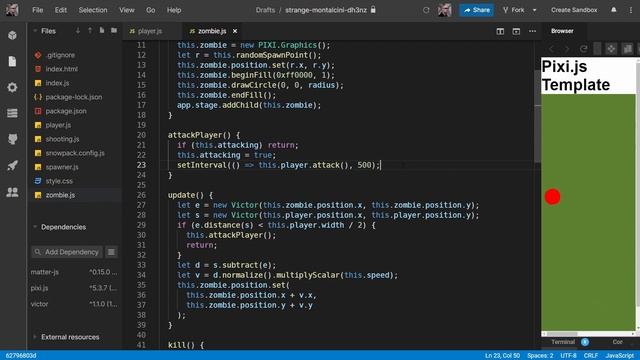
Task: Collapse the Files section
Action: click(x=35, y=31)
